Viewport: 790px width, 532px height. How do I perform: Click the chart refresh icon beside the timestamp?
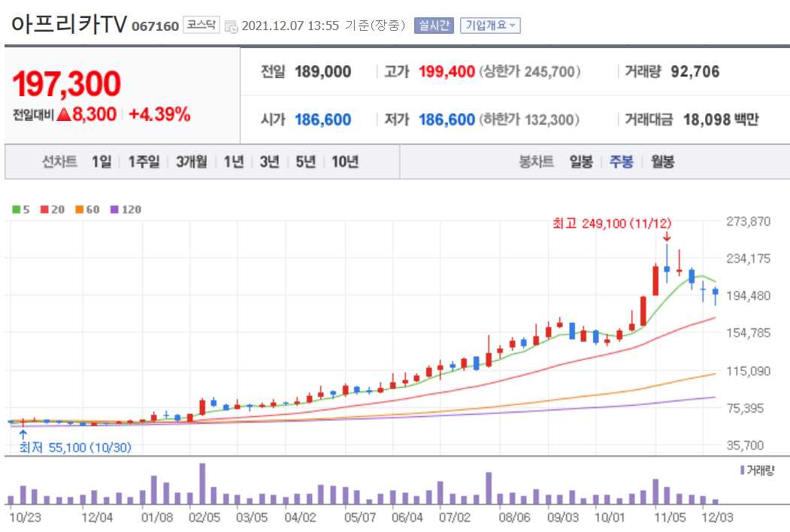[x=232, y=25]
